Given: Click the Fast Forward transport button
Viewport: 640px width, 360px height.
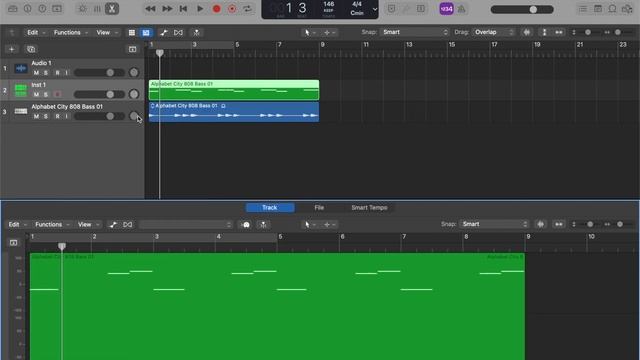Looking at the screenshot, I should [167, 9].
